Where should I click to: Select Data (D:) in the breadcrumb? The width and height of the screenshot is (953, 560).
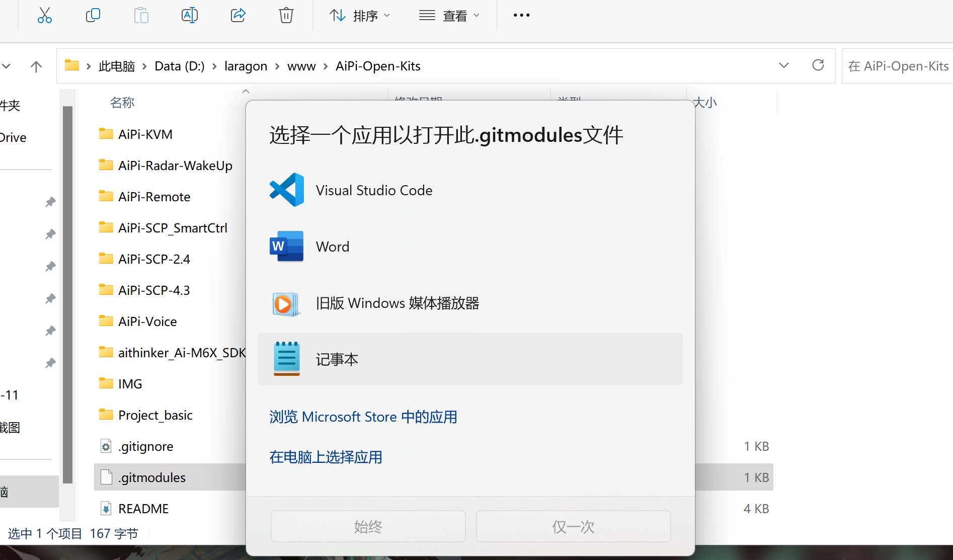[180, 66]
